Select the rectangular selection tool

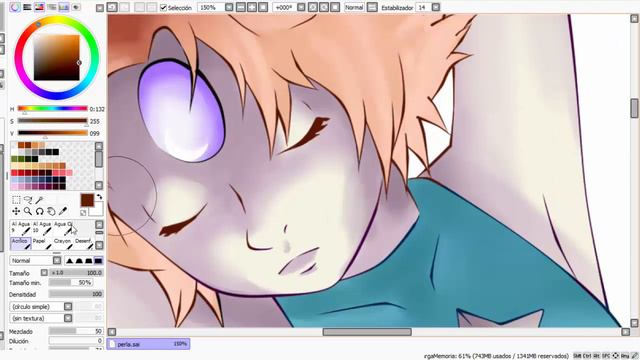point(16,200)
